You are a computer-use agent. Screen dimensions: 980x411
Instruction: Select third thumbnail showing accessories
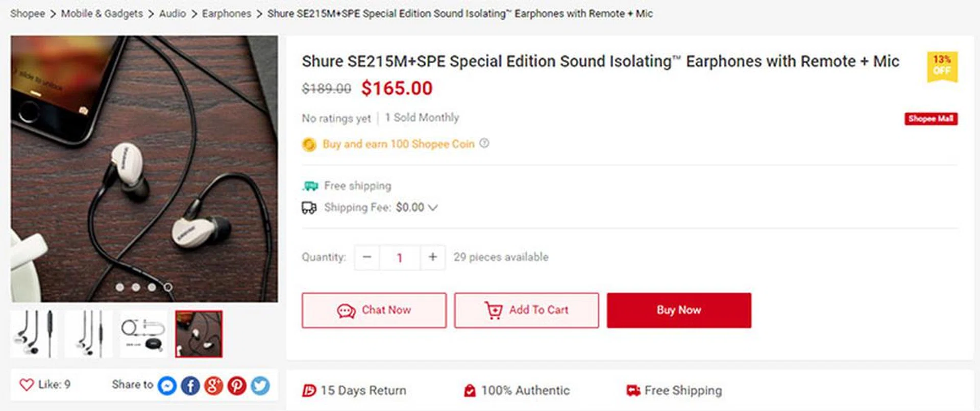(x=143, y=334)
